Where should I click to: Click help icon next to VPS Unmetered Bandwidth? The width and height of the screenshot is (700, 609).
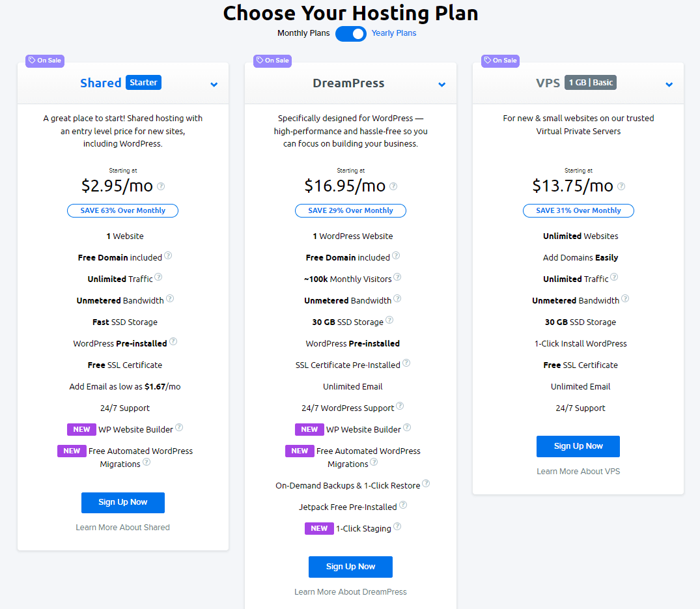tap(625, 298)
